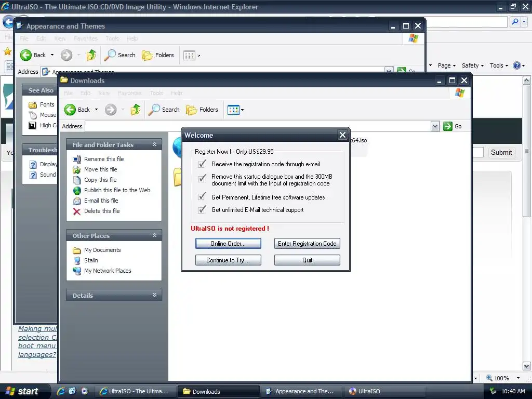Click the Forward arrow in Downloads toolbar
The image size is (532, 399).
(x=111, y=110)
